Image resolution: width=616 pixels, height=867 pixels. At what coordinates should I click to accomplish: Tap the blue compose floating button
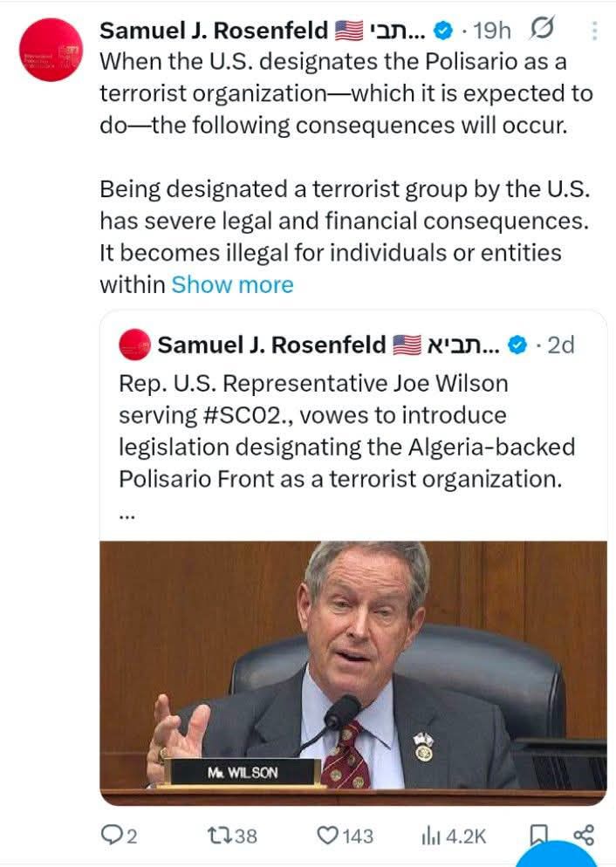pyautogui.click(x=557, y=854)
